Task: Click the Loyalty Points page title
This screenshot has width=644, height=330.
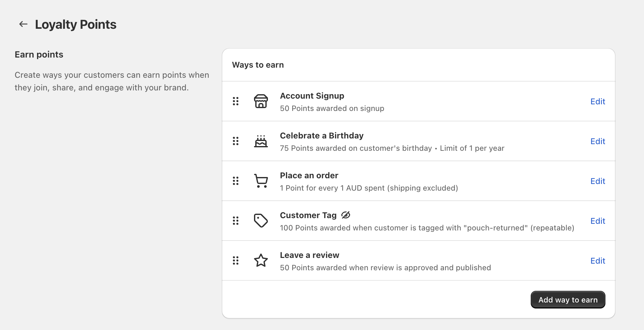Action: 76,24
